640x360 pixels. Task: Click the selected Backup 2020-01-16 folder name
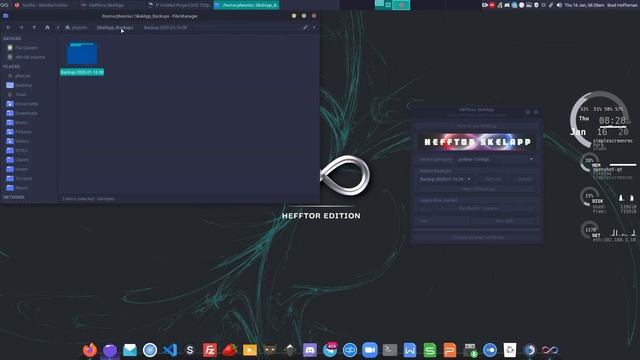(x=82, y=72)
